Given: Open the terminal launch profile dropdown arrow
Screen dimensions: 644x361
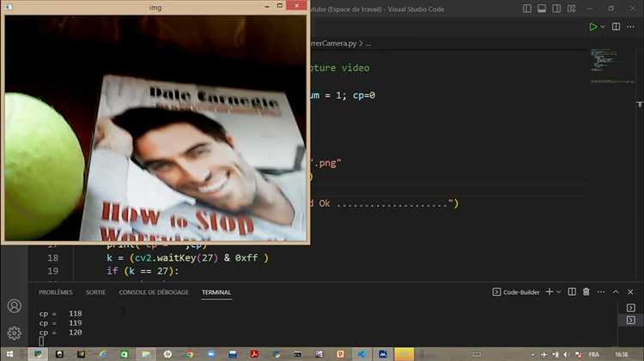Looking at the screenshot, I should (559, 292).
